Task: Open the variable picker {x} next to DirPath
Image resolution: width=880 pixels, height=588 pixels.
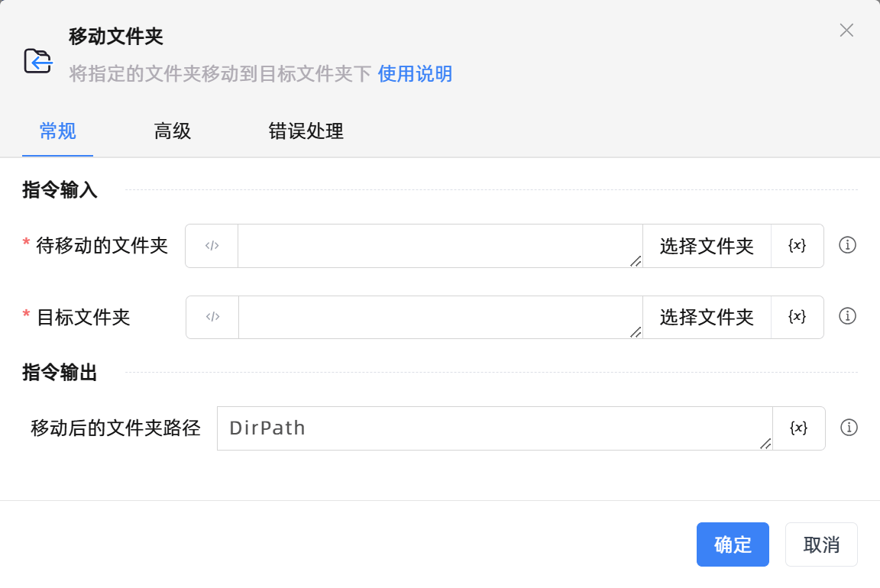Action: [x=799, y=428]
